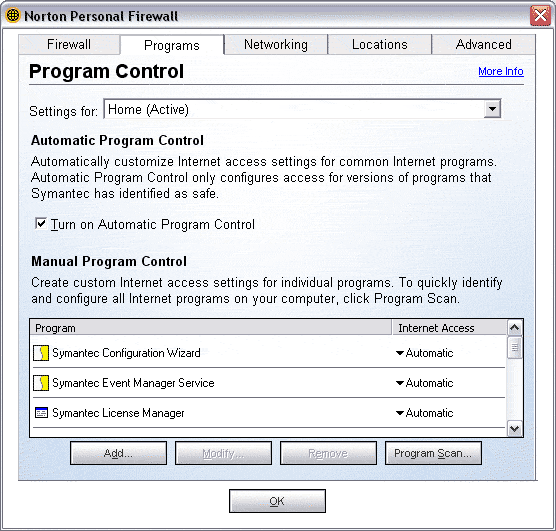
Task: Switch to the Advanced tab
Action: pyautogui.click(x=484, y=45)
